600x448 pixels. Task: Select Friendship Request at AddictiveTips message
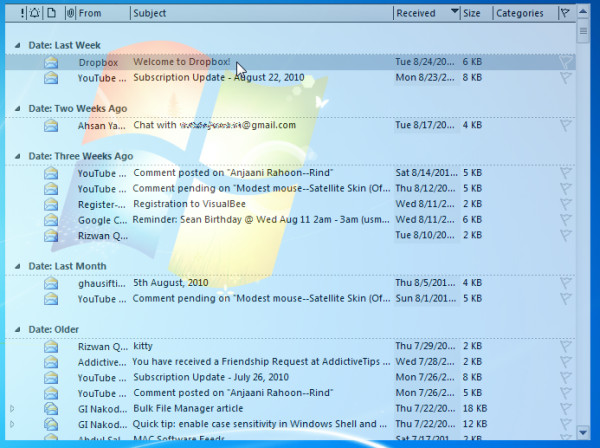261,362
